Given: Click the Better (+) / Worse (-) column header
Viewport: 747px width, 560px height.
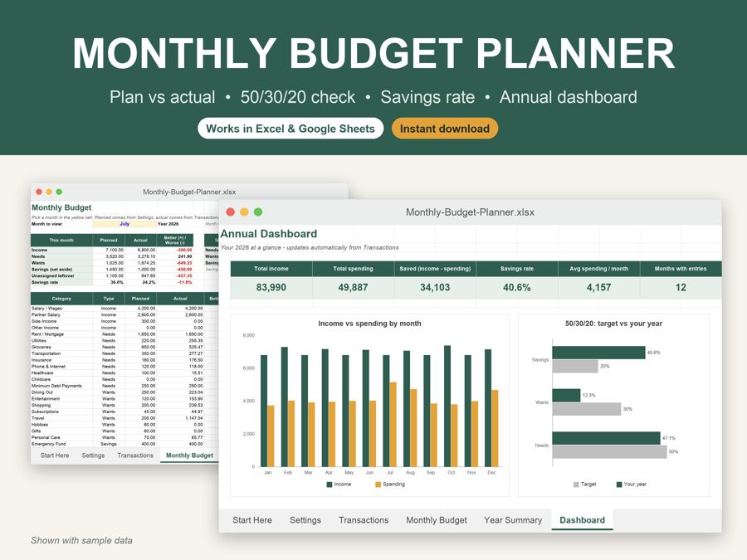Looking at the screenshot, I should (175, 240).
